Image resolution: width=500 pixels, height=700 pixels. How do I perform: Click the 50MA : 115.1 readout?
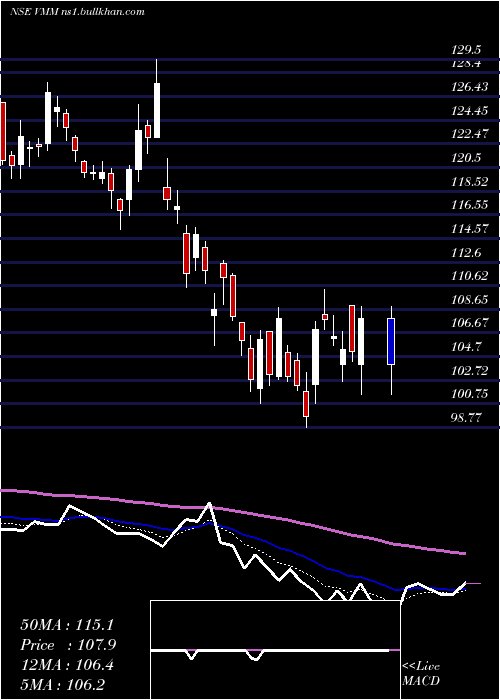[x=68, y=625]
